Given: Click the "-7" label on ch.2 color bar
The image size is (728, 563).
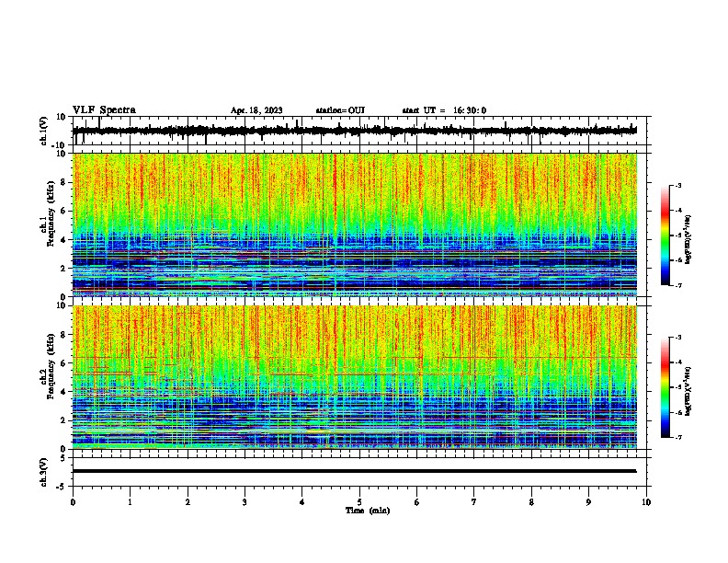Looking at the screenshot, I should tap(677, 437).
